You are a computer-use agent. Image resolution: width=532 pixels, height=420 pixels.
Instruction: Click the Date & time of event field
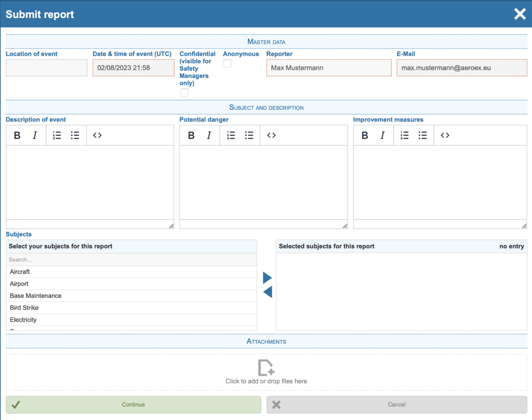133,68
